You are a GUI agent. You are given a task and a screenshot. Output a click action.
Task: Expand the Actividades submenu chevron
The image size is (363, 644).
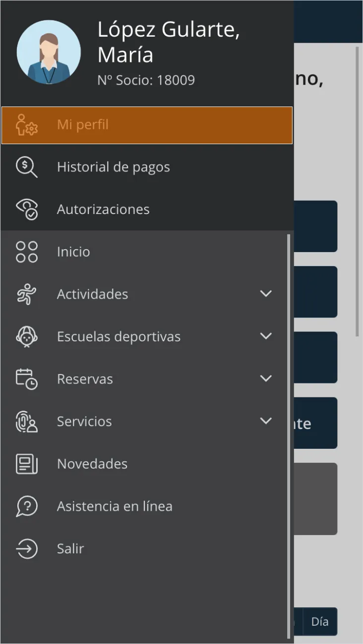click(x=266, y=294)
